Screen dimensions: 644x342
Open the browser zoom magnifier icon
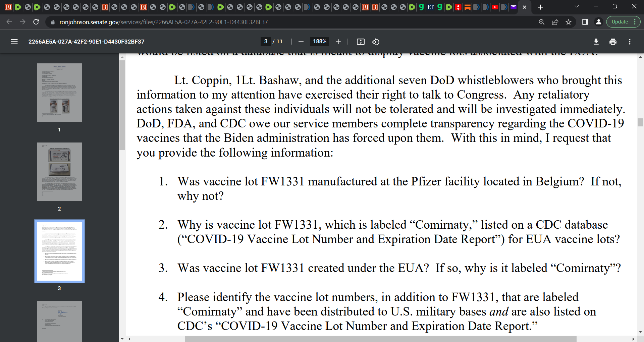click(541, 22)
